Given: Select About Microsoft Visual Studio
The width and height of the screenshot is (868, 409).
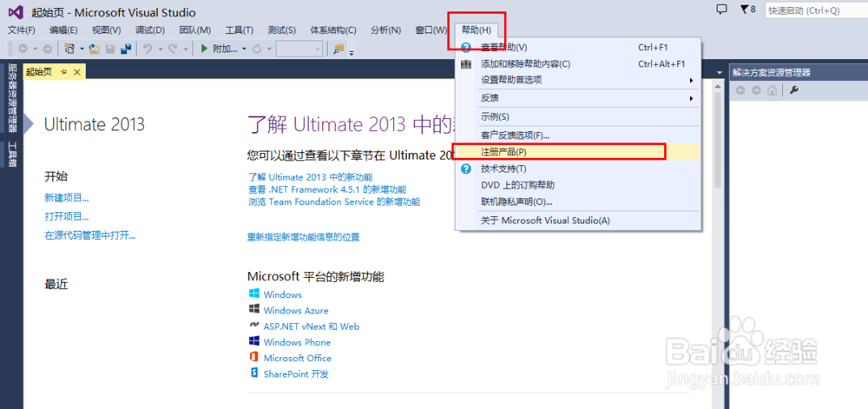Looking at the screenshot, I should pyautogui.click(x=577, y=221).
